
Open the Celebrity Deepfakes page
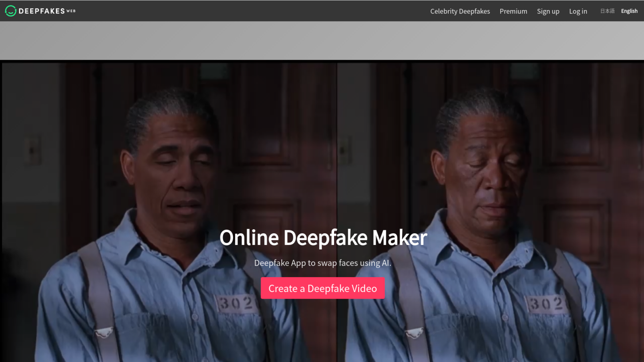[x=460, y=11]
